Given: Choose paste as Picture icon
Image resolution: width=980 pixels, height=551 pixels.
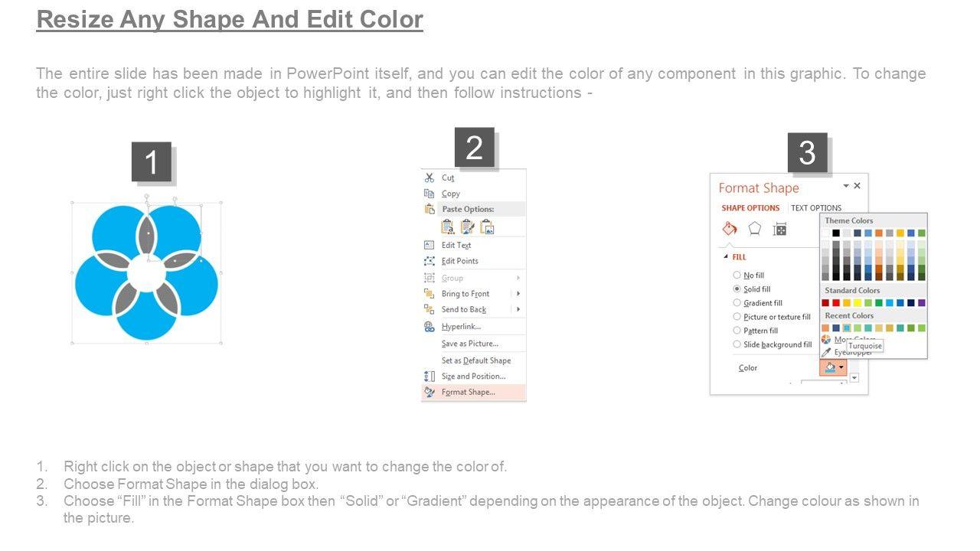Looking at the screenshot, I should pos(487,227).
